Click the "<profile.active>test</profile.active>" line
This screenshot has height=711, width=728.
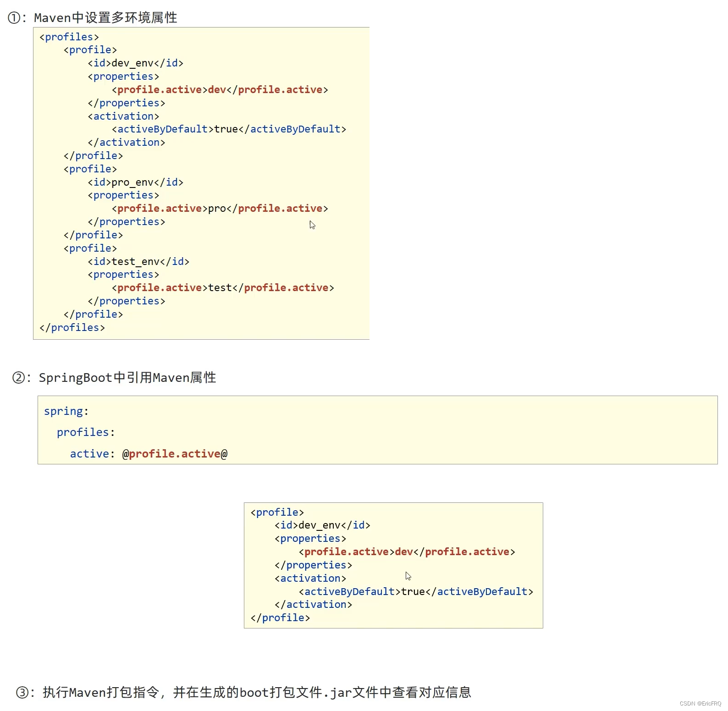point(223,288)
